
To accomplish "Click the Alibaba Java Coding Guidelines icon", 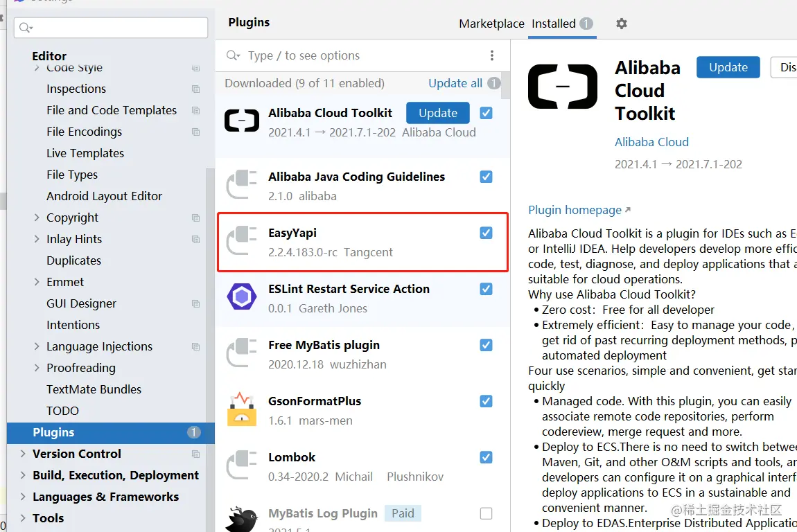I will pos(241,184).
